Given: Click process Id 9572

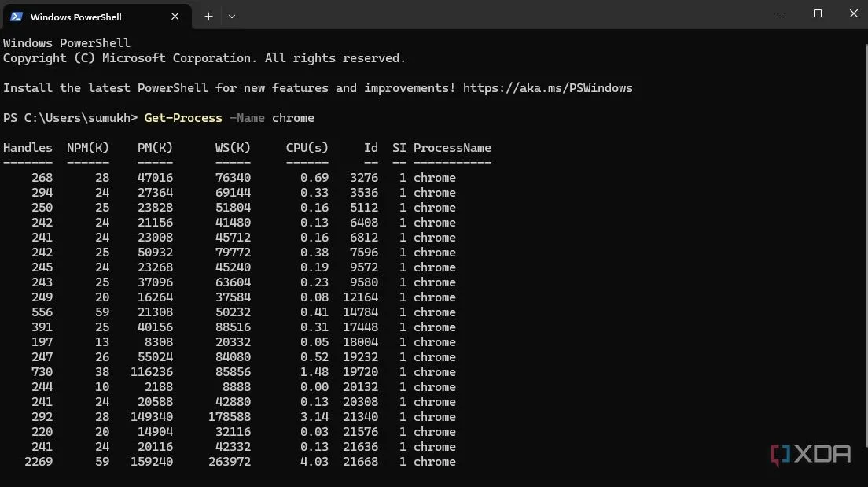Looking at the screenshot, I should click(x=364, y=267).
